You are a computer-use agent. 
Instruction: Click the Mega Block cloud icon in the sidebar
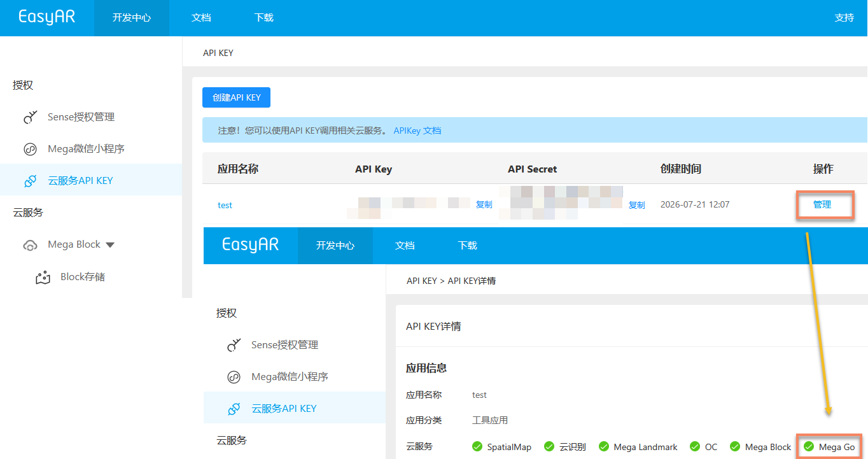point(31,245)
